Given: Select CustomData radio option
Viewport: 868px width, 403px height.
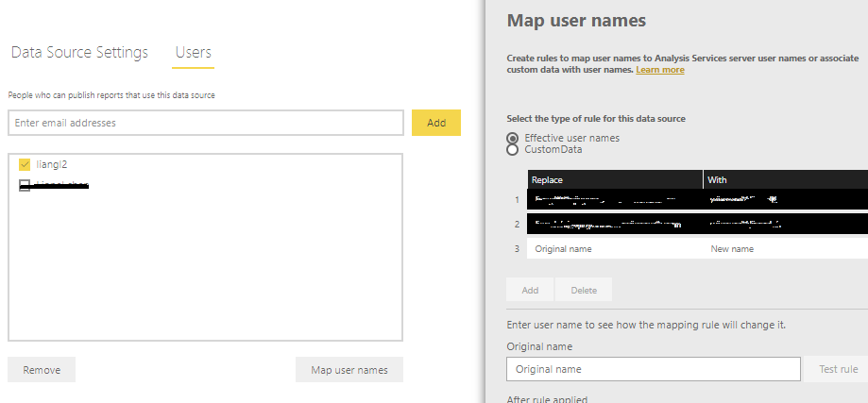Looking at the screenshot, I should (x=513, y=150).
